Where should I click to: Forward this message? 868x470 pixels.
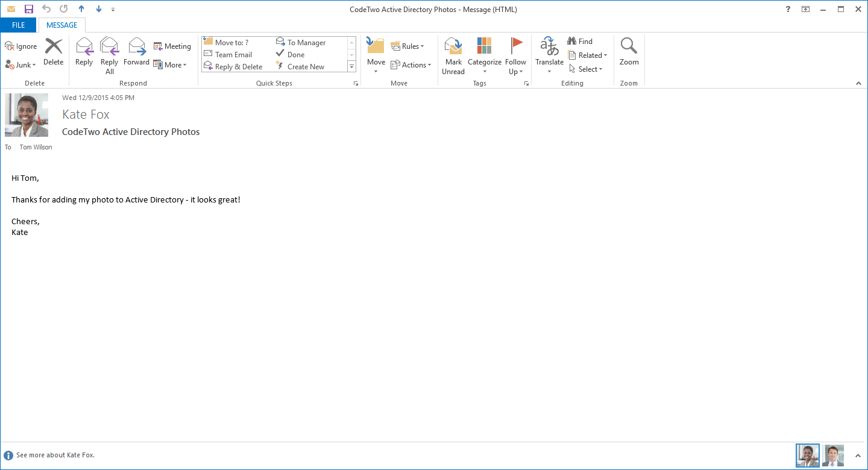click(137, 52)
